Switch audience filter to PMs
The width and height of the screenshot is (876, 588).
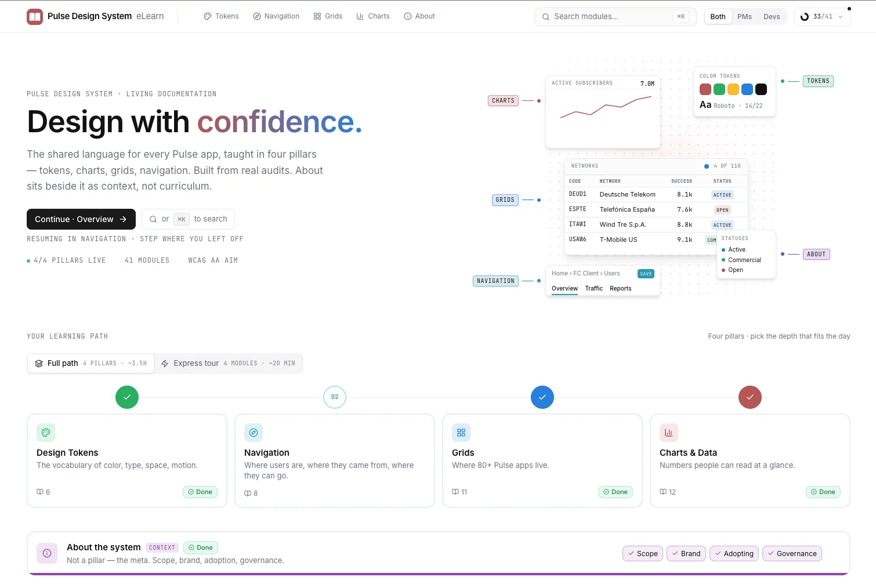744,17
